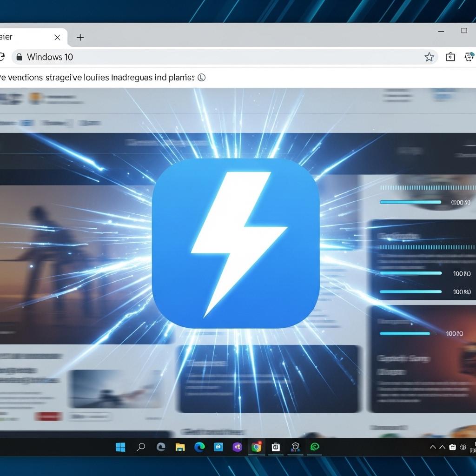The image size is (476, 476).
Task: Click the notification action center tray icon
Action: pos(452,447)
